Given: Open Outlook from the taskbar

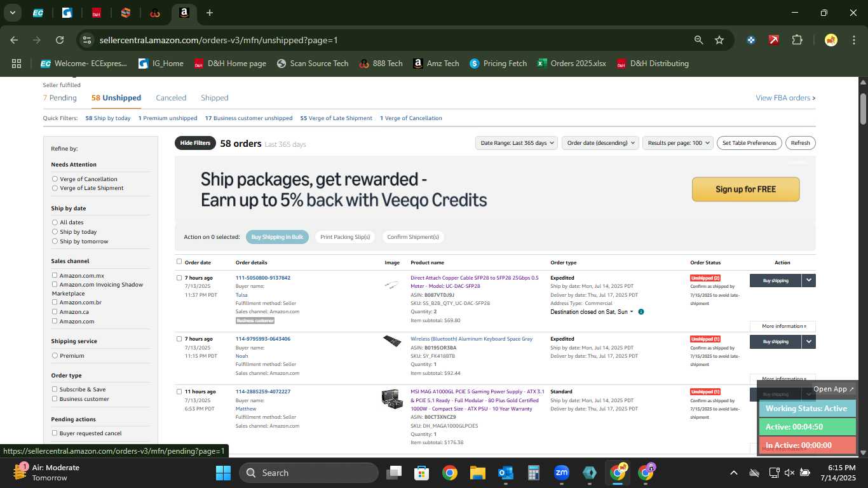Looking at the screenshot, I should coord(506,473).
